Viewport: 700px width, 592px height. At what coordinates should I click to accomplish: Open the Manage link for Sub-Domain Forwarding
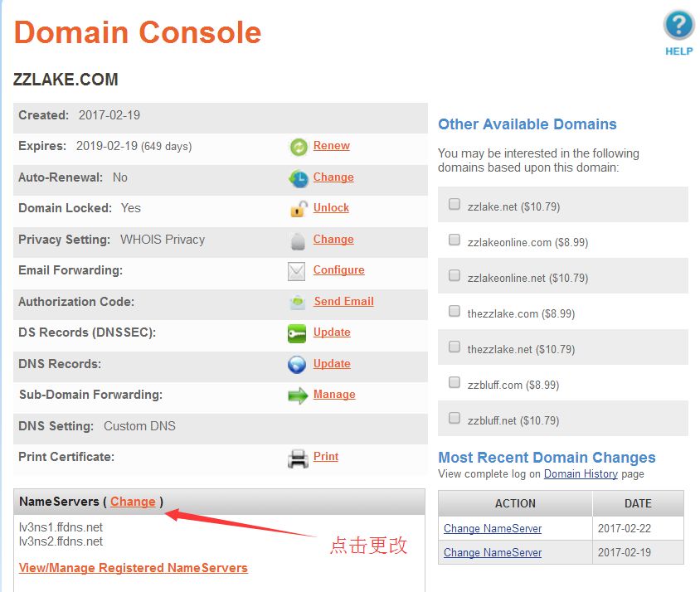pyautogui.click(x=334, y=395)
